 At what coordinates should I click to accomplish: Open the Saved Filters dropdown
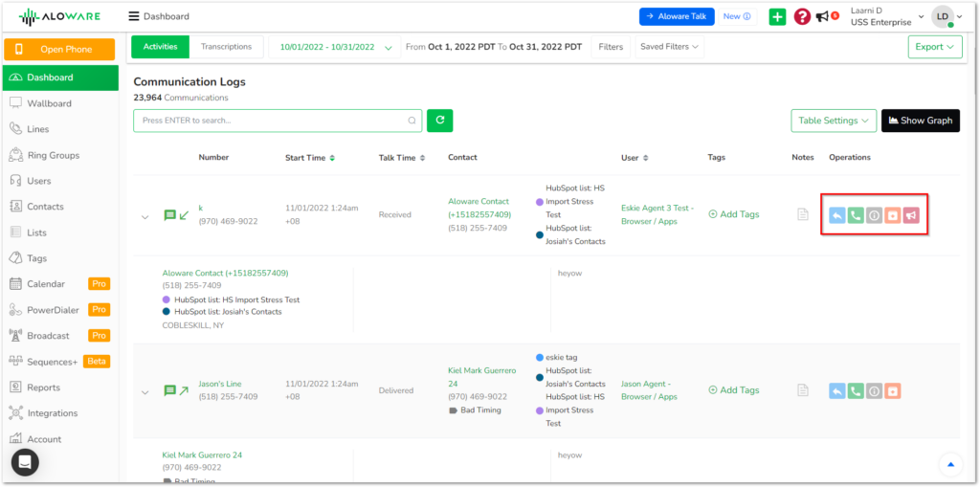click(x=669, y=47)
